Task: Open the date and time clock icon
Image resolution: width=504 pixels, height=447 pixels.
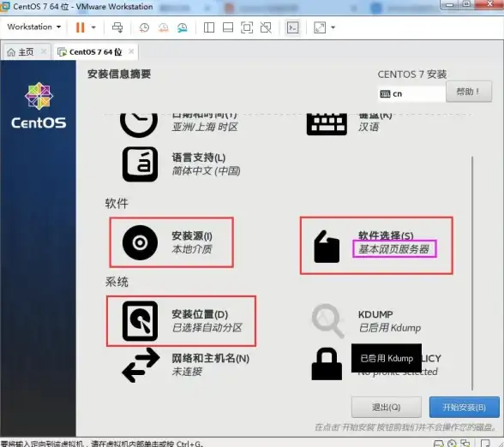Action: click(x=139, y=125)
